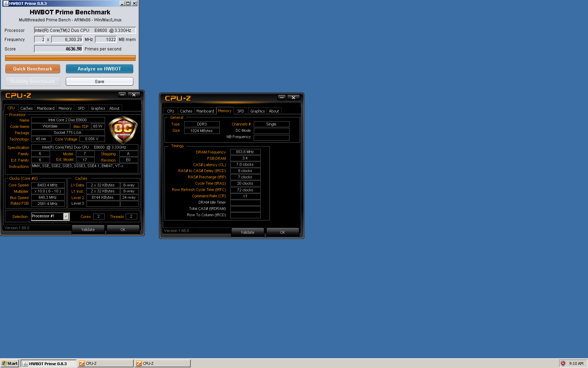Click the Core Voltage 0.056 V value
Image resolution: width=588 pixels, height=368 pixels.
92,139
